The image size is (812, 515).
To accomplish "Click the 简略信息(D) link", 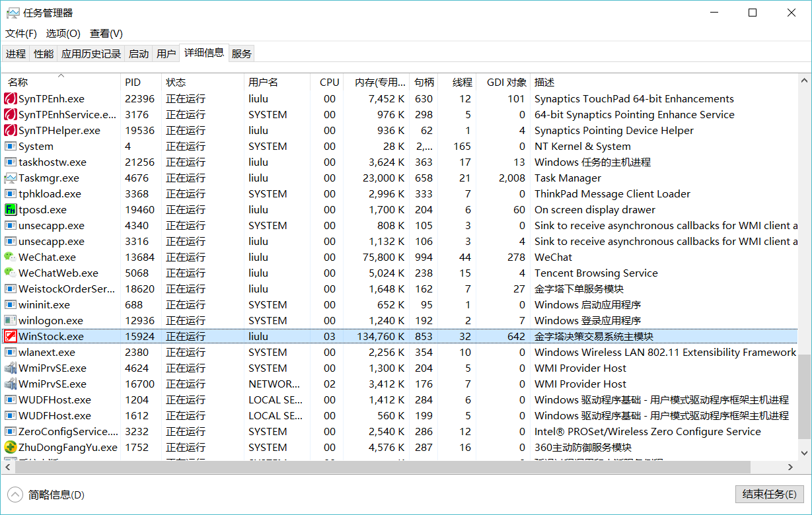I will click(x=56, y=495).
